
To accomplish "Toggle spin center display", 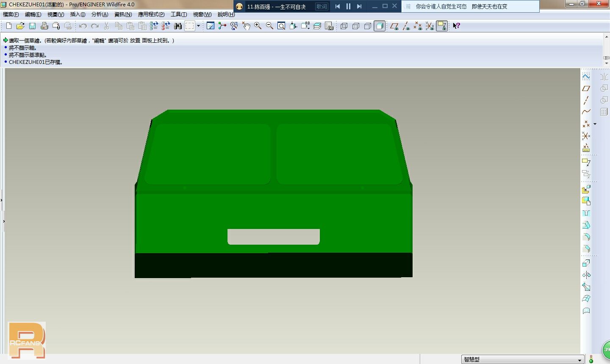I will point(222,26).
